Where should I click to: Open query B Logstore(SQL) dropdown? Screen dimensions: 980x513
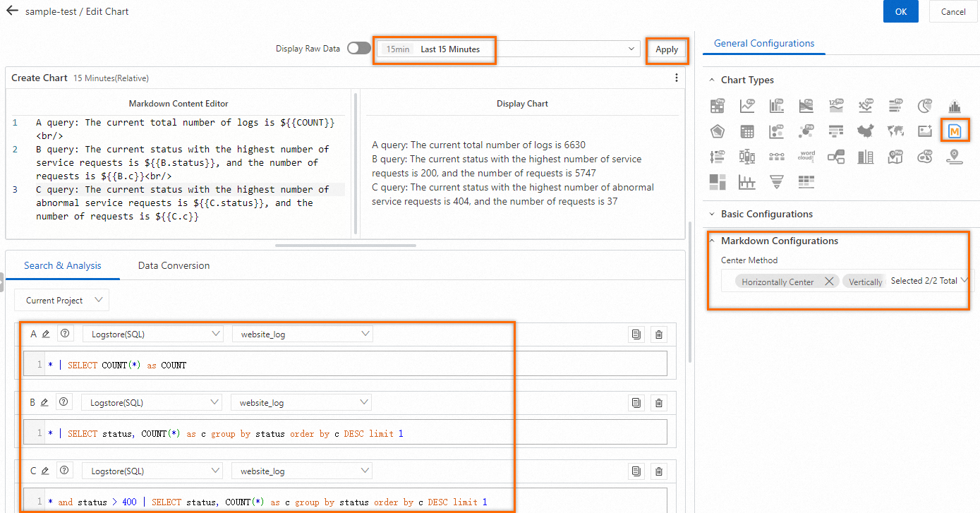[x=152, y=403]
